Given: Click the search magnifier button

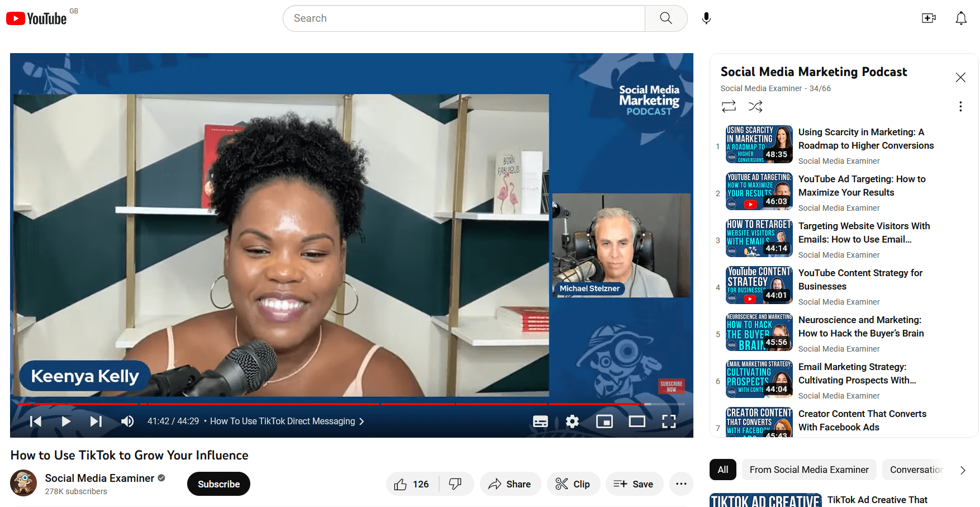Looking at the screenshot, I should 666,18.
